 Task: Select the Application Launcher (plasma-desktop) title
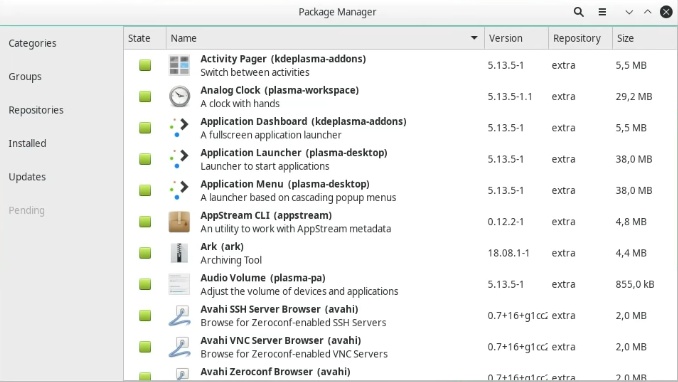[x=294, y=153]
